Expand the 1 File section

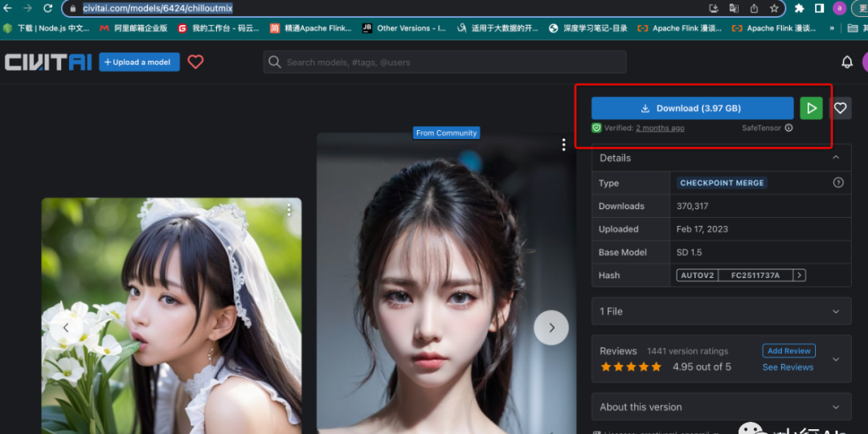point(721,311)
